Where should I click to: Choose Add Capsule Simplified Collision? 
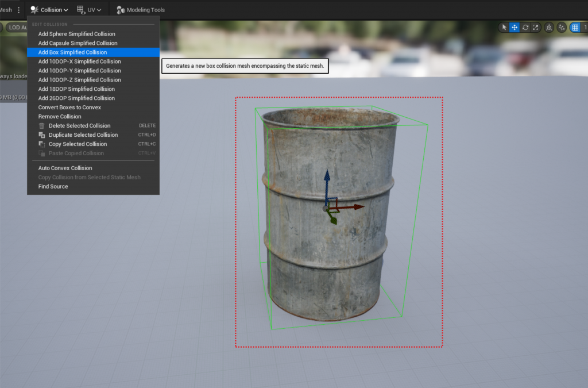[94, 43]
